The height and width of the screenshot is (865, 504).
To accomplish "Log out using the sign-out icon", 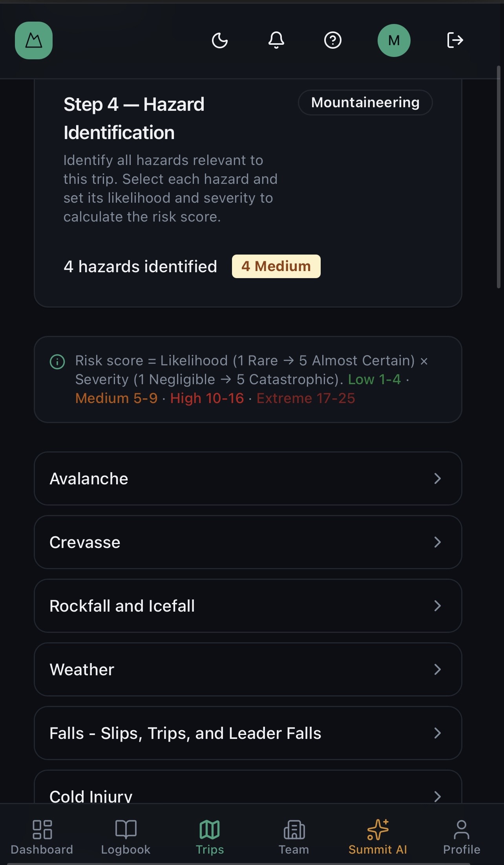I will [x=455, y=40].
